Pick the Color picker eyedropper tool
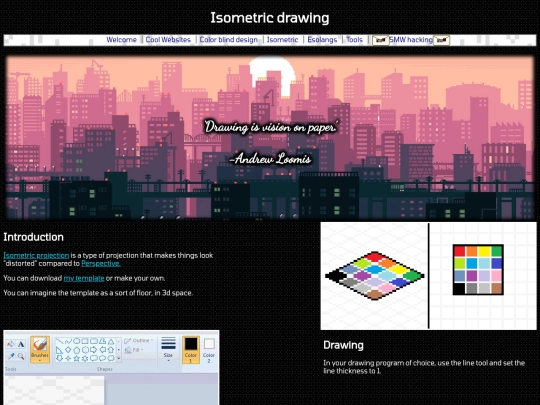Image resolution: width=540 pixels, height=405 pixels. click(11, 356)
